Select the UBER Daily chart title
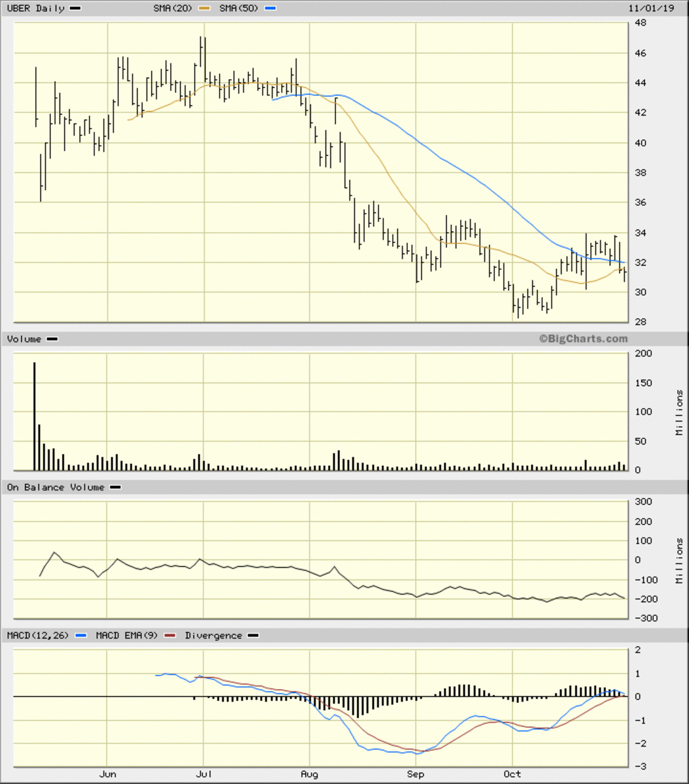The image size is (689, 784). [35, 8]
